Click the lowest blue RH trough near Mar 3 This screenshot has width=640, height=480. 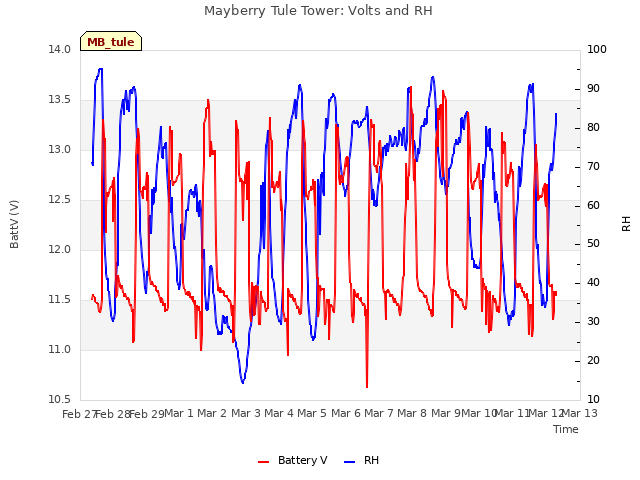243,382
